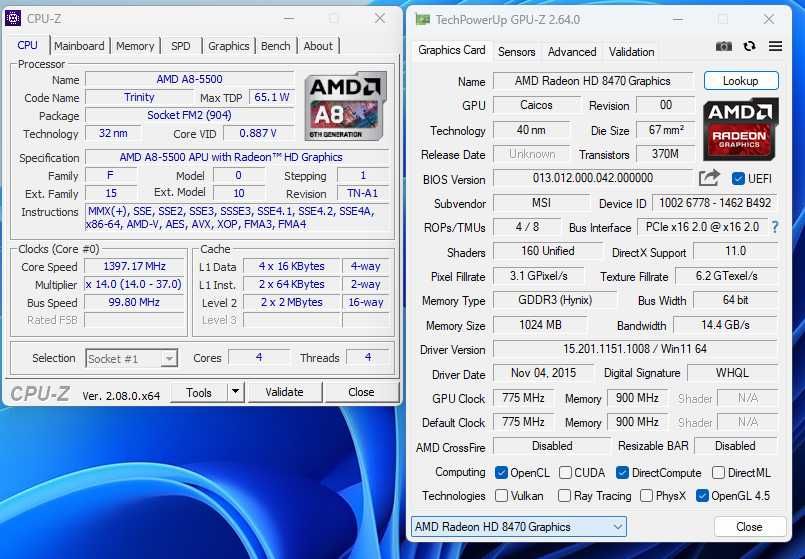Click the BIOS Version value field
805x559 pixels.
point(592,178)
